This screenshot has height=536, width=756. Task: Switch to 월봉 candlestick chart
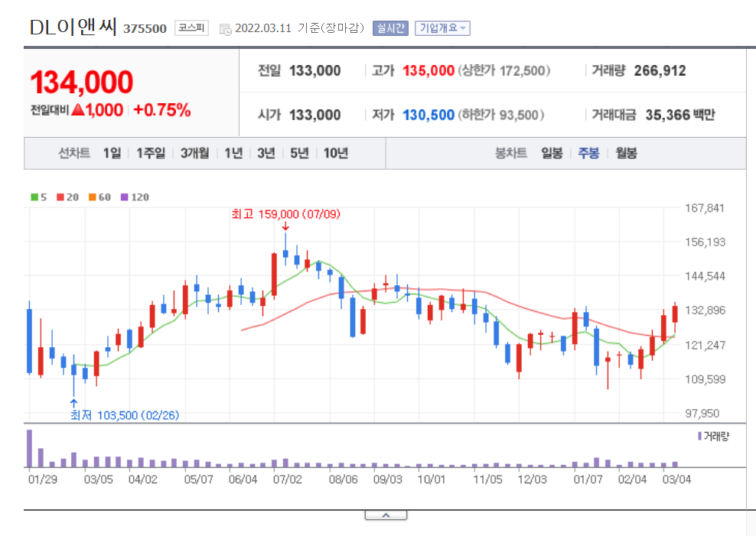click(627, 153)
